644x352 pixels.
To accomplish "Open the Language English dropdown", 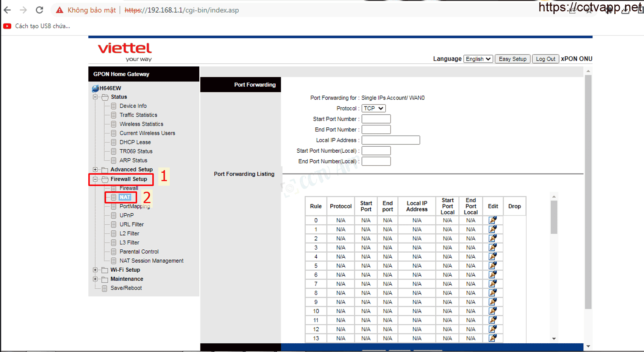I will point(478,59).
